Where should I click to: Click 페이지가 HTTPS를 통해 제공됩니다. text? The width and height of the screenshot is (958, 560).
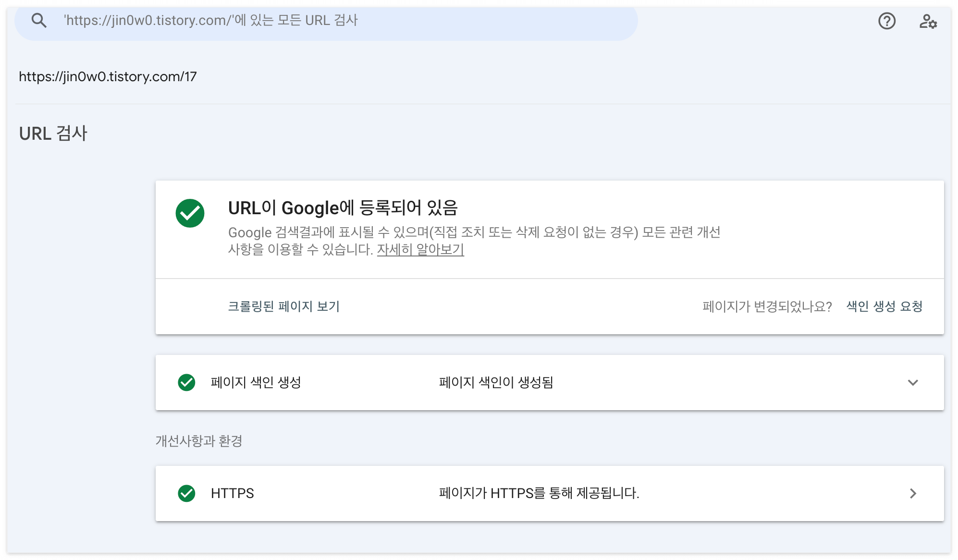(x=539, y=493)
